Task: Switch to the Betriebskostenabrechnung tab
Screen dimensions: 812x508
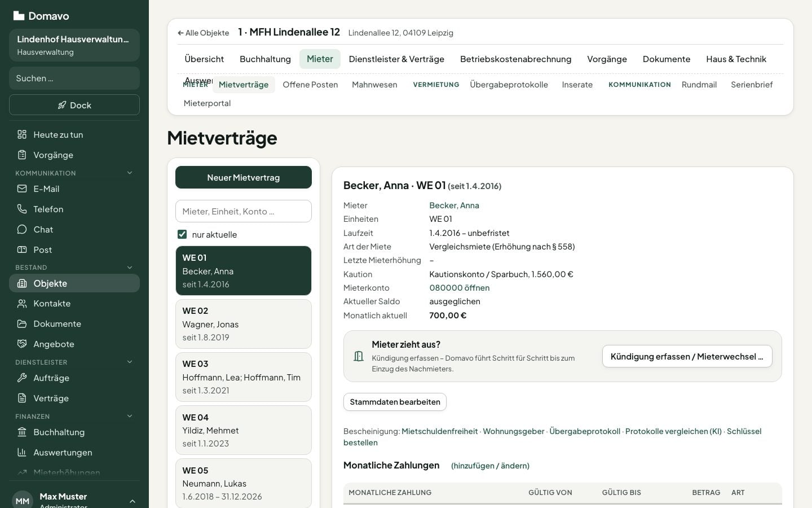Action: [515, 59]
